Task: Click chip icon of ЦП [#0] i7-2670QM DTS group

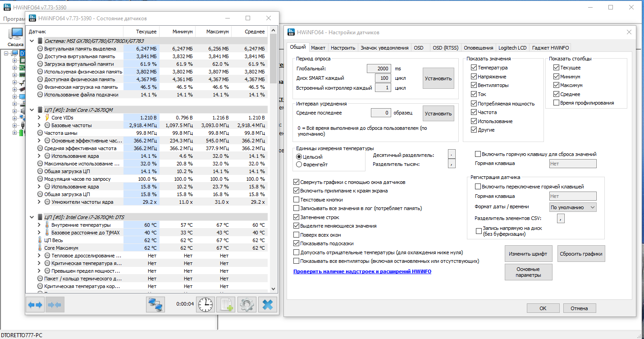Action: pyautogui.click(x=40, y=217)
